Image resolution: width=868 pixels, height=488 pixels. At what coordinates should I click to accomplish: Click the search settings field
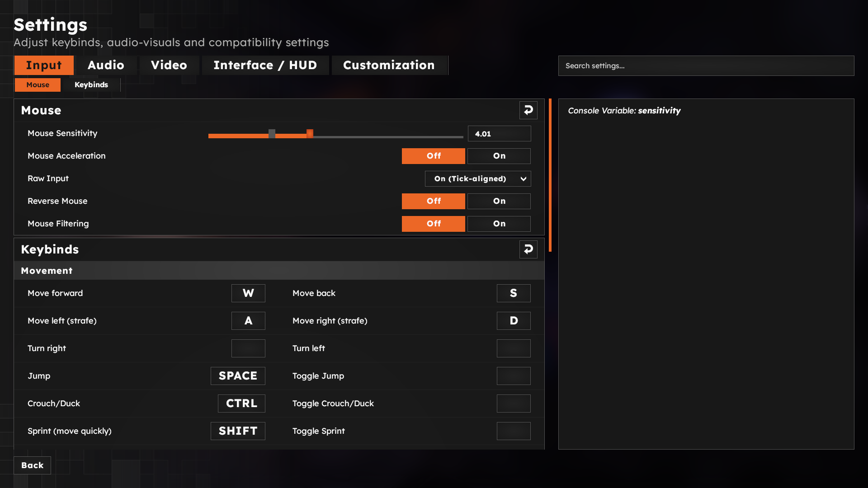coord(706,66)
